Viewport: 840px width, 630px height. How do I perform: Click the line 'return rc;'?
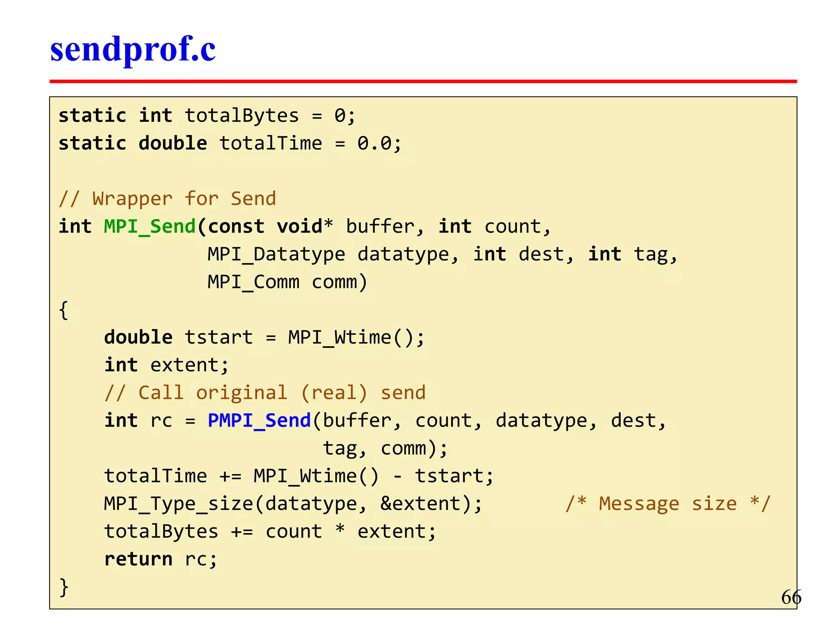click(x=161, y=559)
